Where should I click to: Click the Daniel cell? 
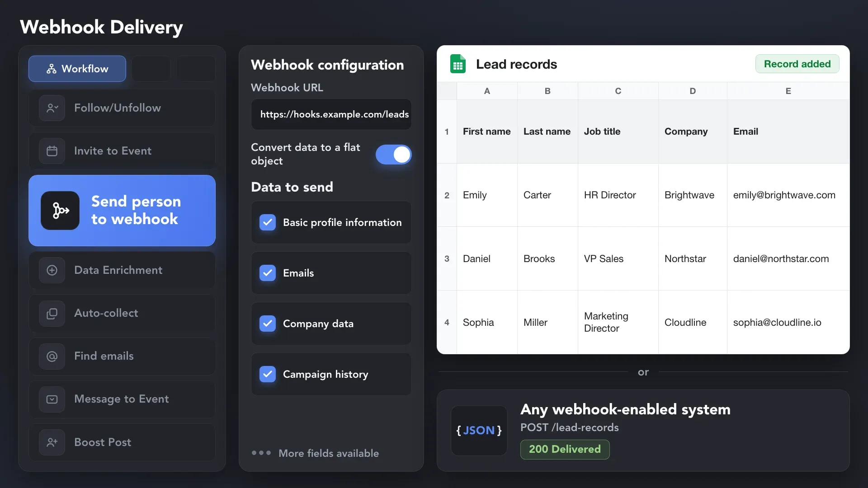[x=487, y=258]
